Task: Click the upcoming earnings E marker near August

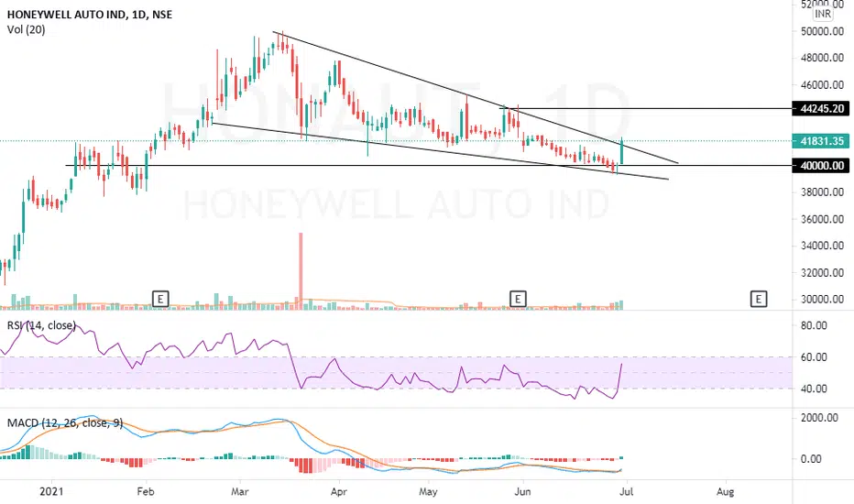Action: pyautogui.click(x=758, y=299)
